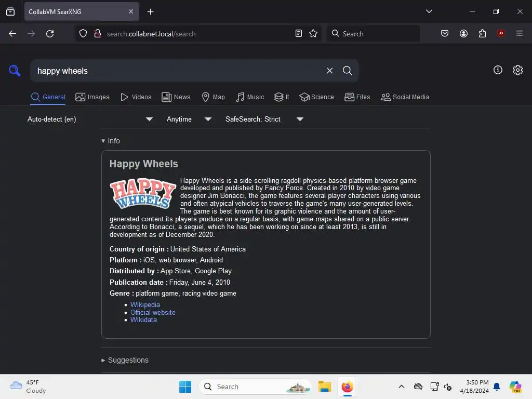Switch to the Files search tab

tap(357, 97)
